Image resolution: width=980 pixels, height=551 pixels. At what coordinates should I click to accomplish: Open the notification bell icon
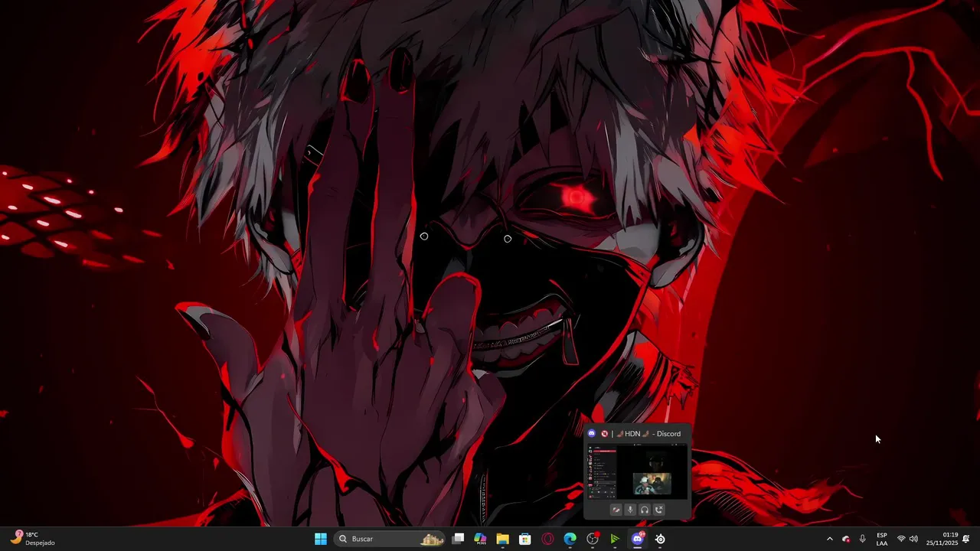(x=966, y=539)
